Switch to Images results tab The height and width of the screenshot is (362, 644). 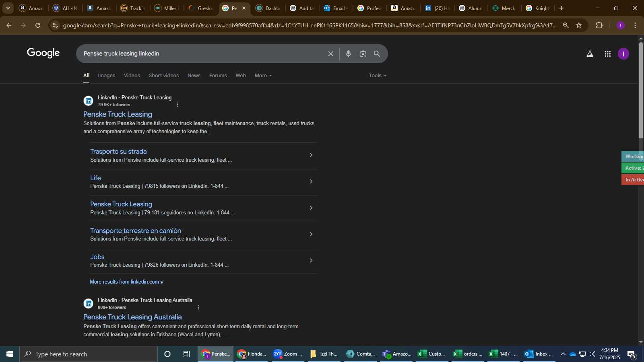pyautogui.click(x=107, y=76)
